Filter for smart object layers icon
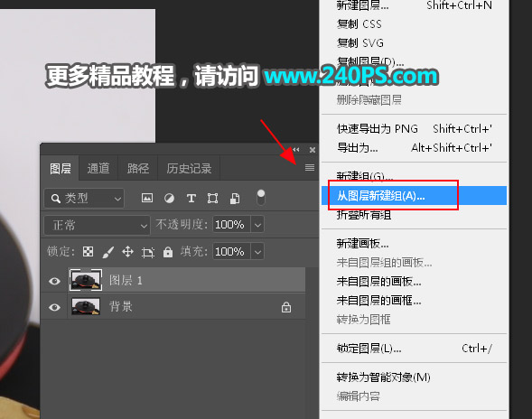The width and height of the screenshot is (532, 419). point(235,198)
